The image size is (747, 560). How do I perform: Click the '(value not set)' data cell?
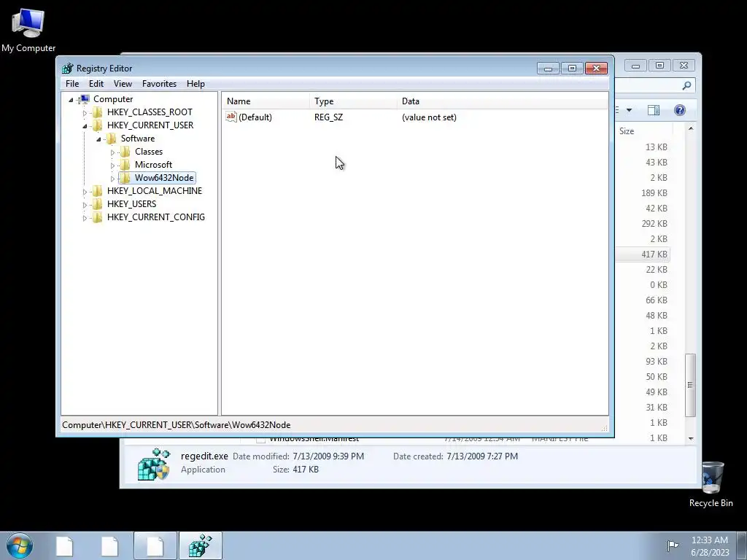pos(429,117)
